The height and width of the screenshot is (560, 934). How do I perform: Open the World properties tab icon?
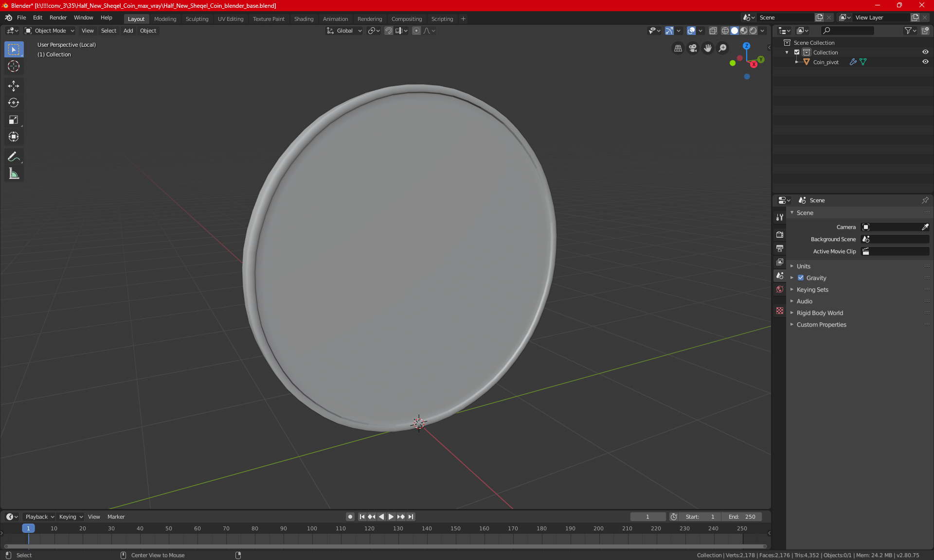click(780, 289)
